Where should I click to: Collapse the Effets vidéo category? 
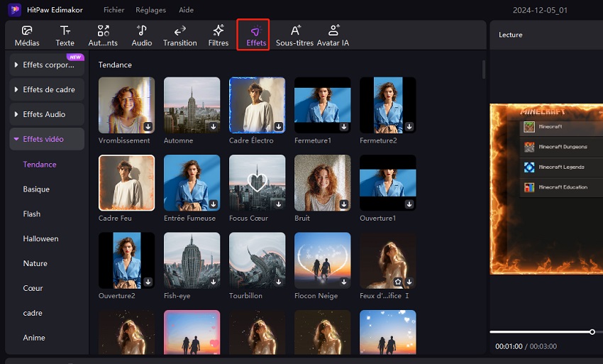pyautogui.click(x=47, y=139)
